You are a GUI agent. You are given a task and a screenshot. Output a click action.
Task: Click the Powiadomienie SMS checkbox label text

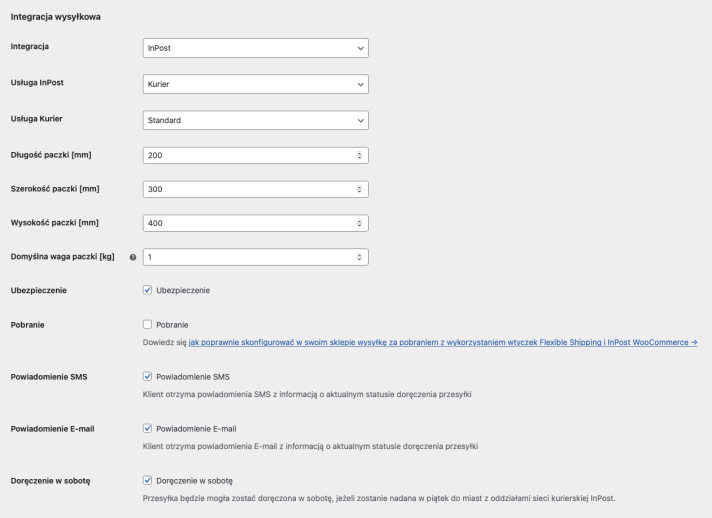click(193, 377)
